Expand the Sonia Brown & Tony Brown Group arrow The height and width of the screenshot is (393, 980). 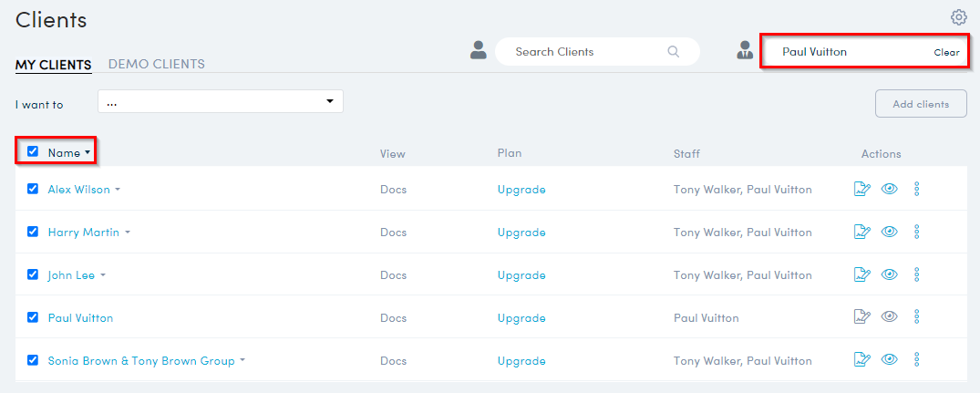(x=242, y=361)
